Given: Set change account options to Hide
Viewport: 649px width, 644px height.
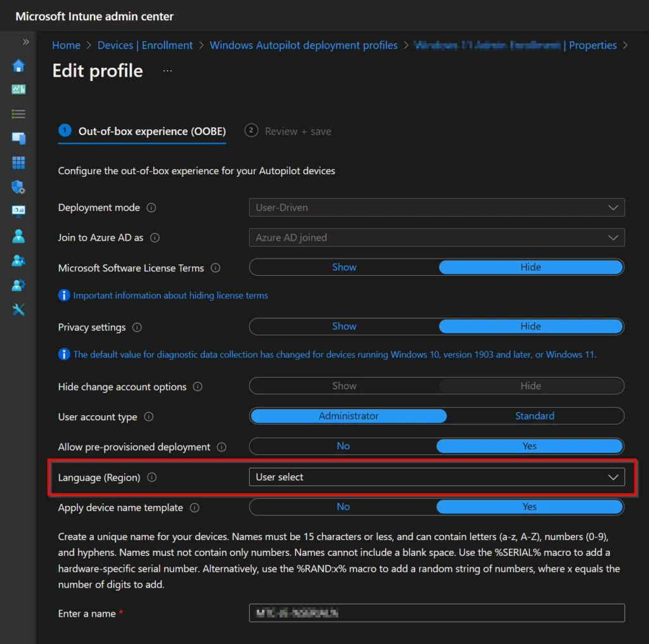Looking at the screenshot, I should coord(530,386).
